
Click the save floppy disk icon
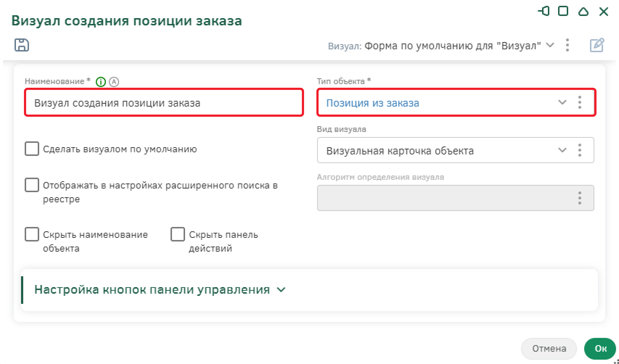[22, 45]
